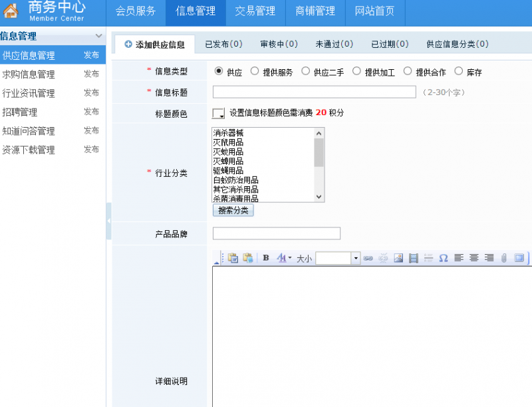Open the 标题颜色 color picker swatch

pyautogui.click(x=218, y=113)
